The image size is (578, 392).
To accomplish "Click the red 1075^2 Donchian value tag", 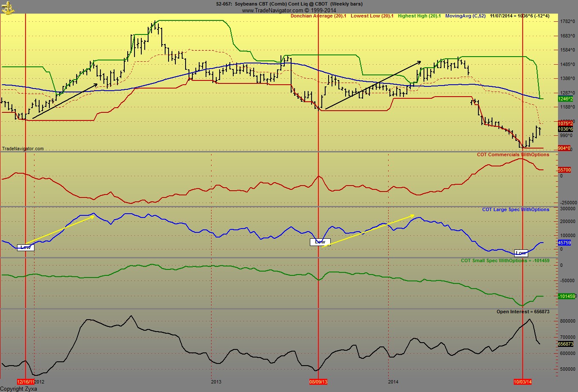I will coord(565,123).
